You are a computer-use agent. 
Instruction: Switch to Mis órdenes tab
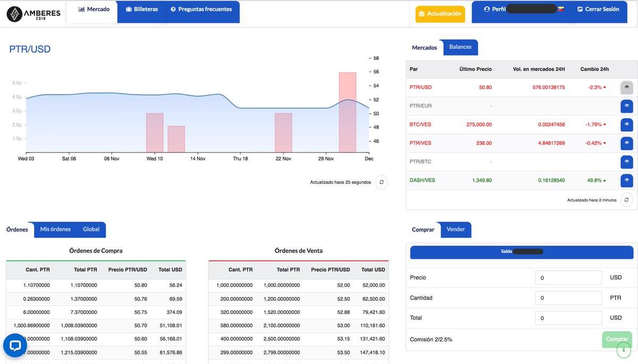tap(55, 229)
